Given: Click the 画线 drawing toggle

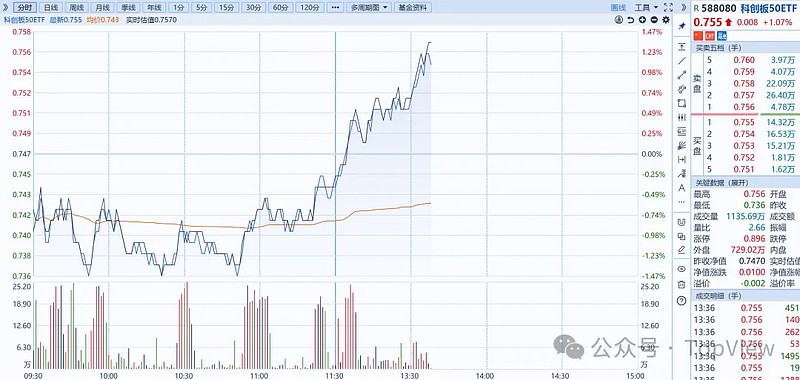Looking at the screenshot, I should click(x=618, y=8).
